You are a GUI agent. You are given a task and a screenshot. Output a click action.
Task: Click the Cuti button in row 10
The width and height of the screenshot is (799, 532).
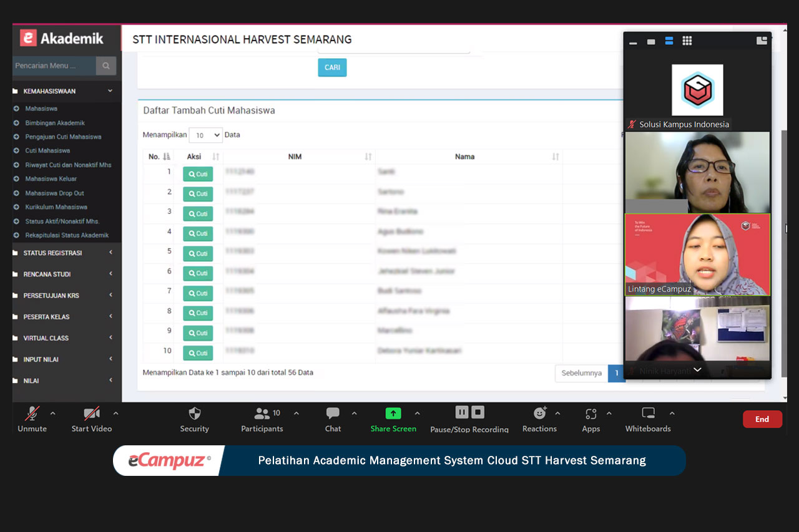tap(198, 353)
